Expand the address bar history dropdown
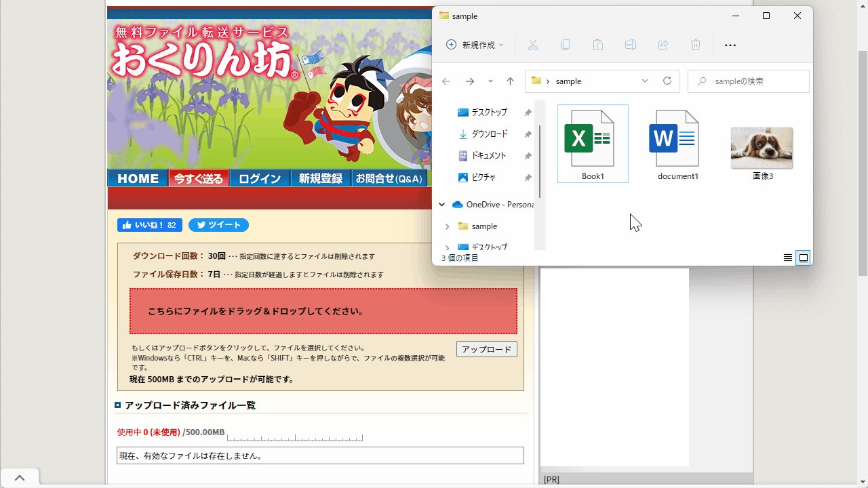 pos(645,81)
